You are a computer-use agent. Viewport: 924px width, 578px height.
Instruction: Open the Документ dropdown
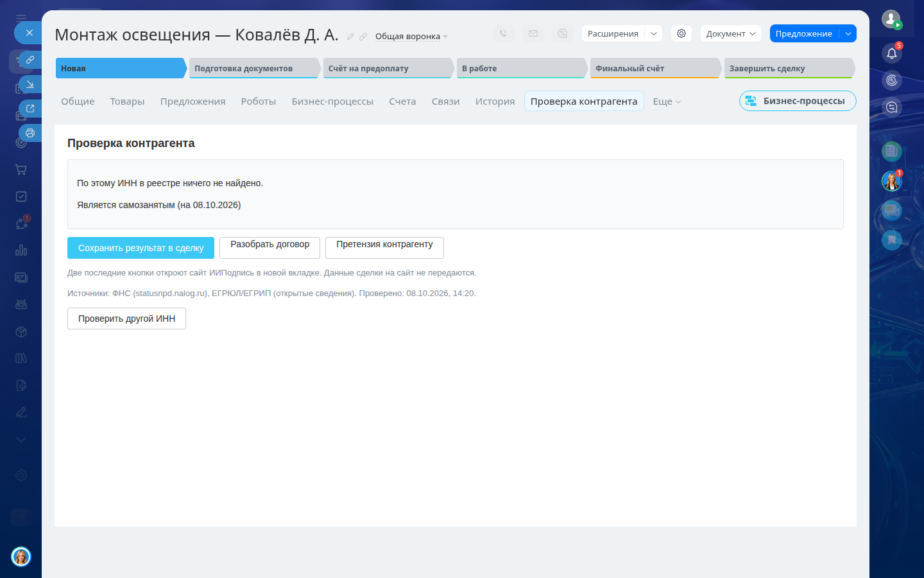731,33
